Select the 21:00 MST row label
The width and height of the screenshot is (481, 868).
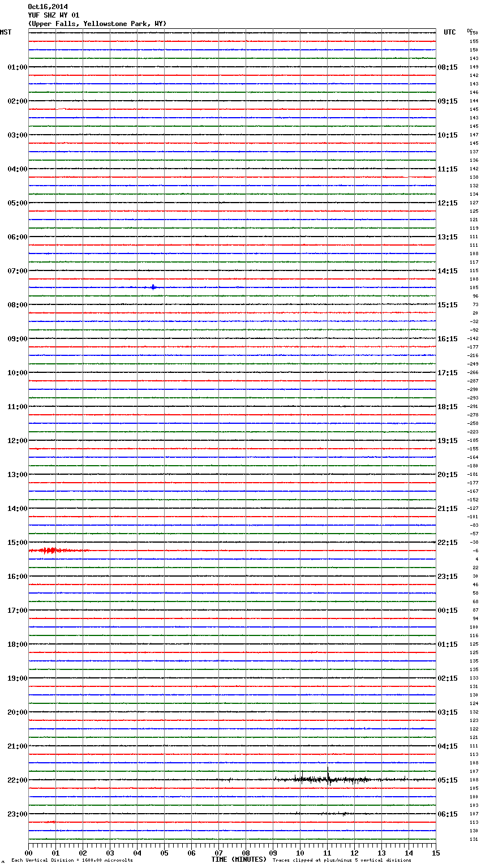click(17, 746)
